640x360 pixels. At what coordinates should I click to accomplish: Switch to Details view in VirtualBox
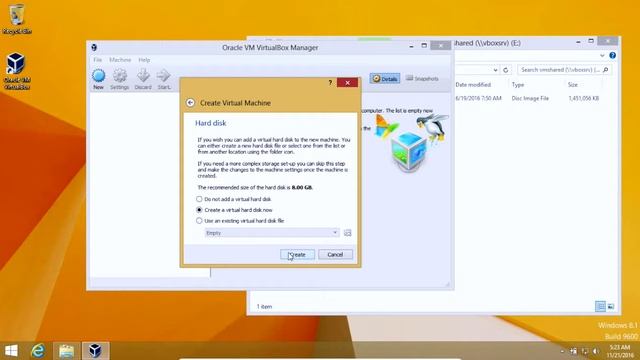click(385, 79)
